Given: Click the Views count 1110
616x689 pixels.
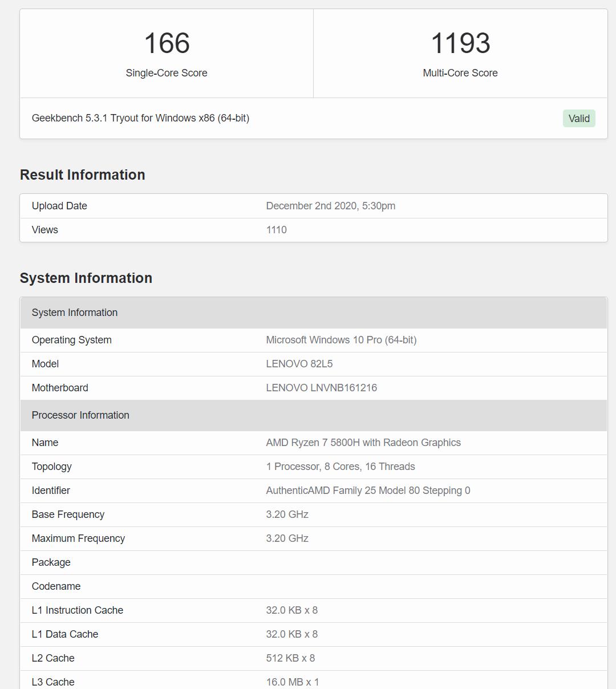Looking at the screenshot, I should [277, 229].
